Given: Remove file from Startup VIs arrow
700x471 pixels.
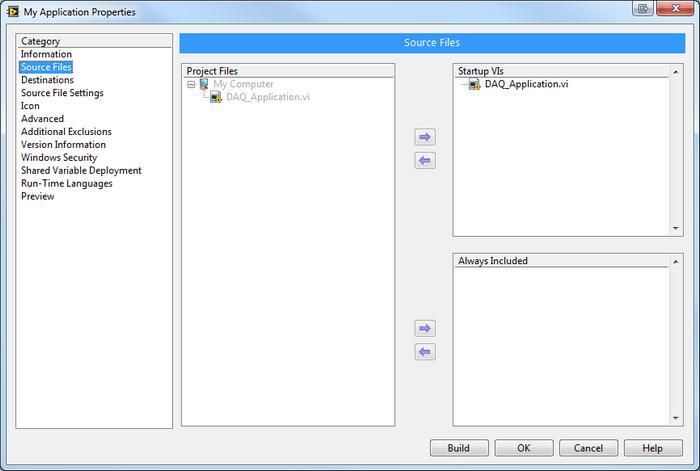Looking at the screenshot, I should click(425, 160).
